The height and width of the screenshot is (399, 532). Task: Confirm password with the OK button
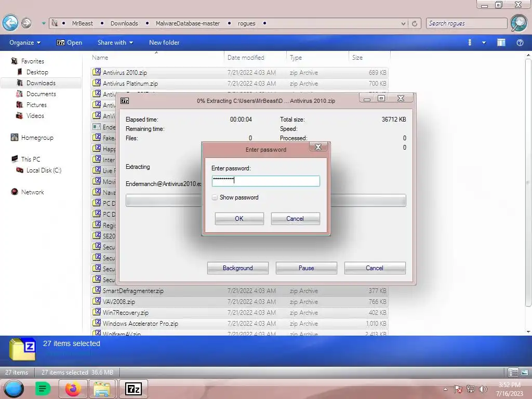(239, 219)
